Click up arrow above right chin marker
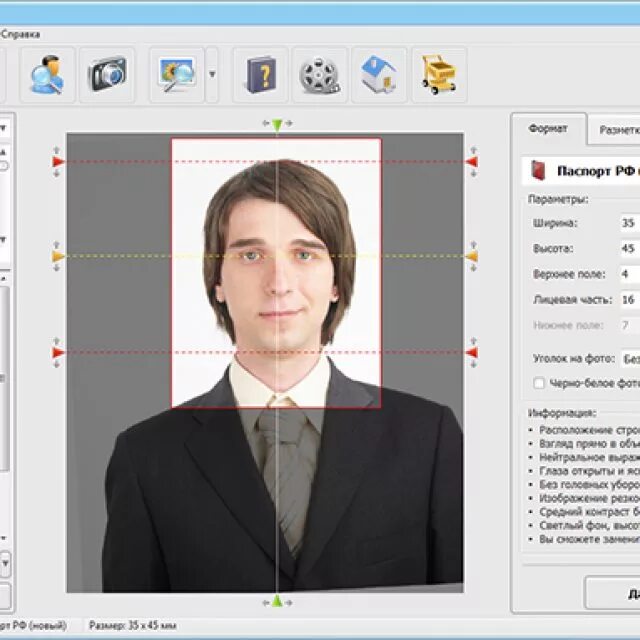 (473, 341)
